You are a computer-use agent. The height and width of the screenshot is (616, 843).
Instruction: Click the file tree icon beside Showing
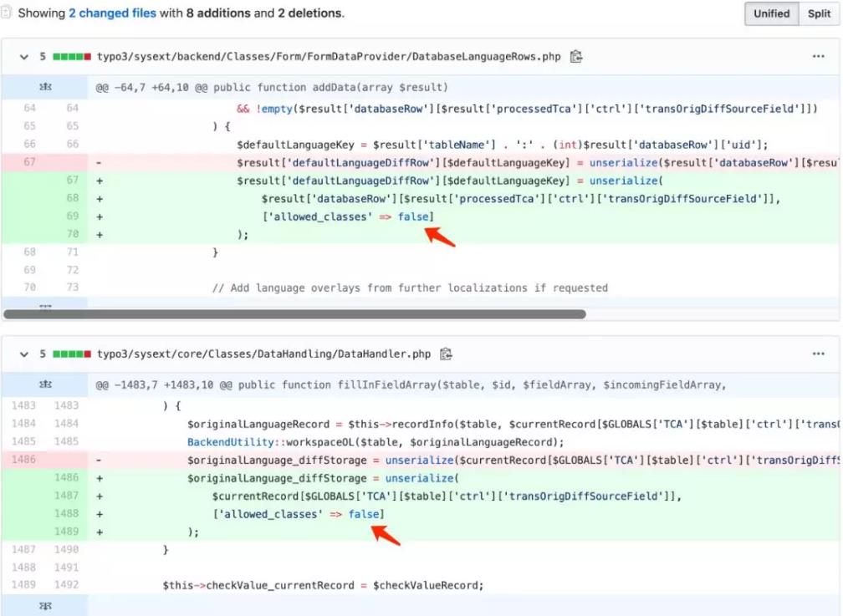point(8,13)
